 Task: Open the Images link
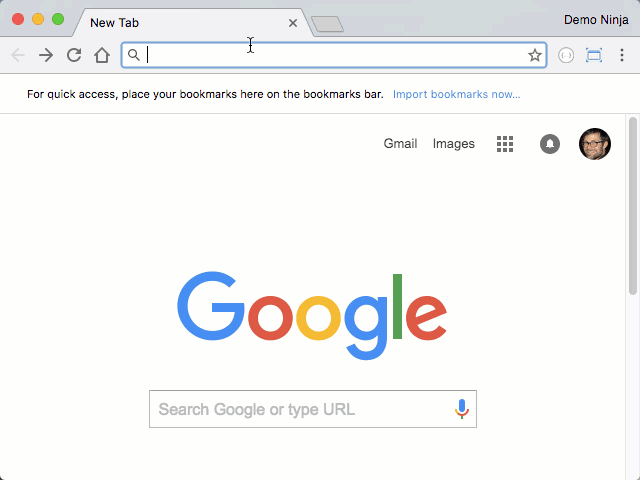click(x=453, y=144)
